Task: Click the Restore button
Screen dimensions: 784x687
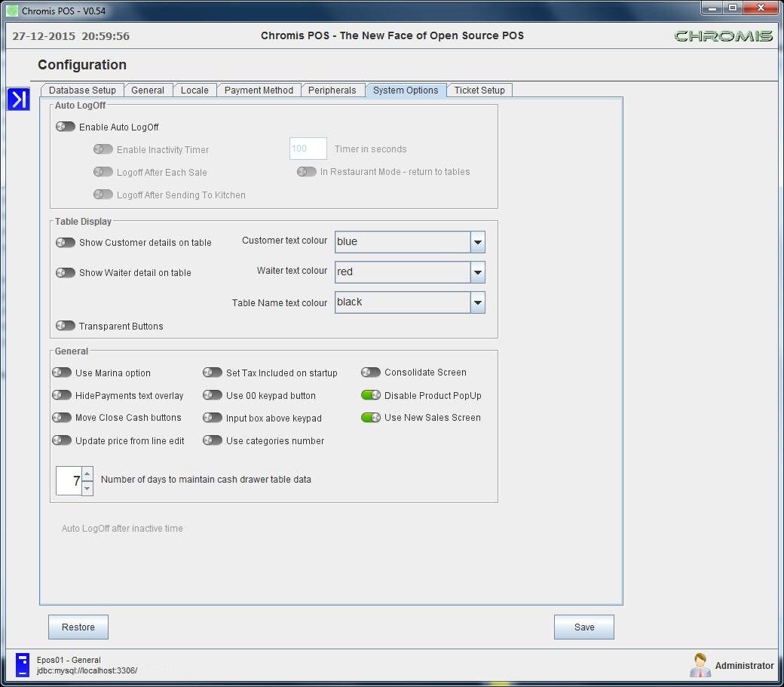Action: click(78, 627)
